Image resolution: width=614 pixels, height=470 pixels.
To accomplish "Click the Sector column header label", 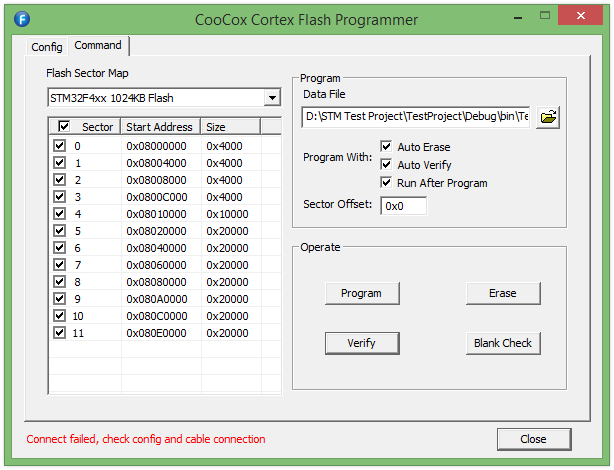I will [97, 127].
